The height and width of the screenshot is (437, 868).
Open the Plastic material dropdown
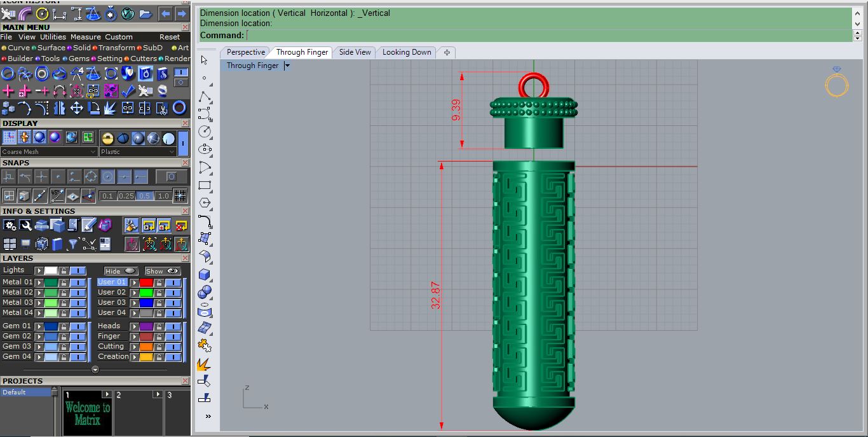click(137, 152)
